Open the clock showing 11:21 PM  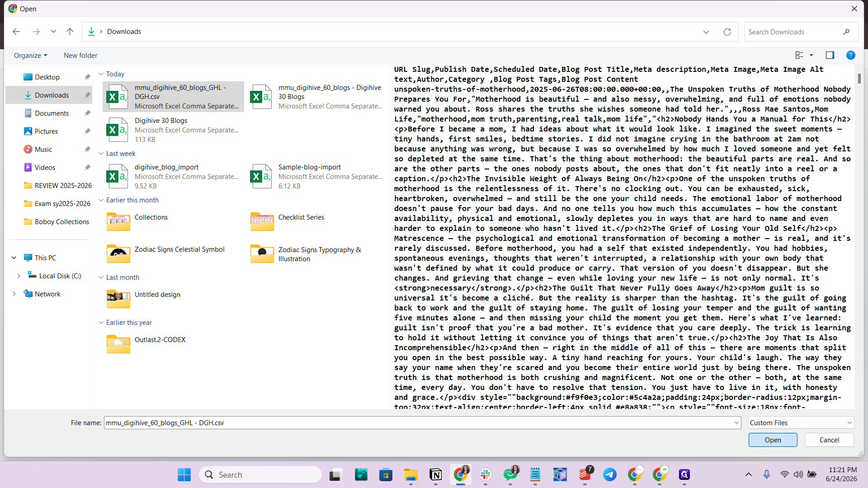(842, 474)
